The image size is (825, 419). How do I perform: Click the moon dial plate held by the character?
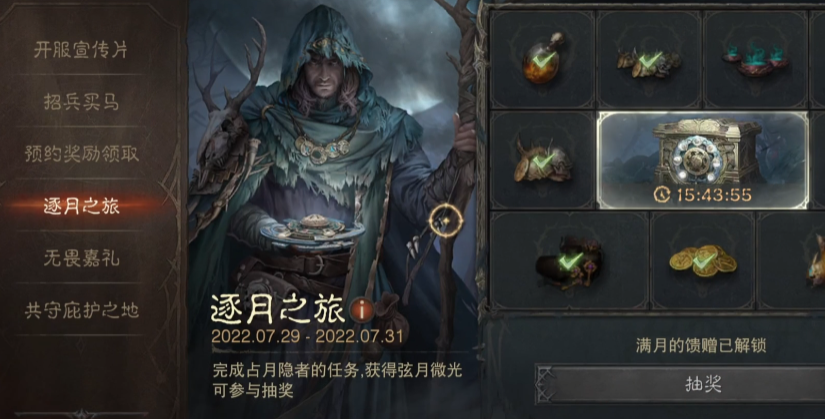pyautogui.click(x=314, y=230)
